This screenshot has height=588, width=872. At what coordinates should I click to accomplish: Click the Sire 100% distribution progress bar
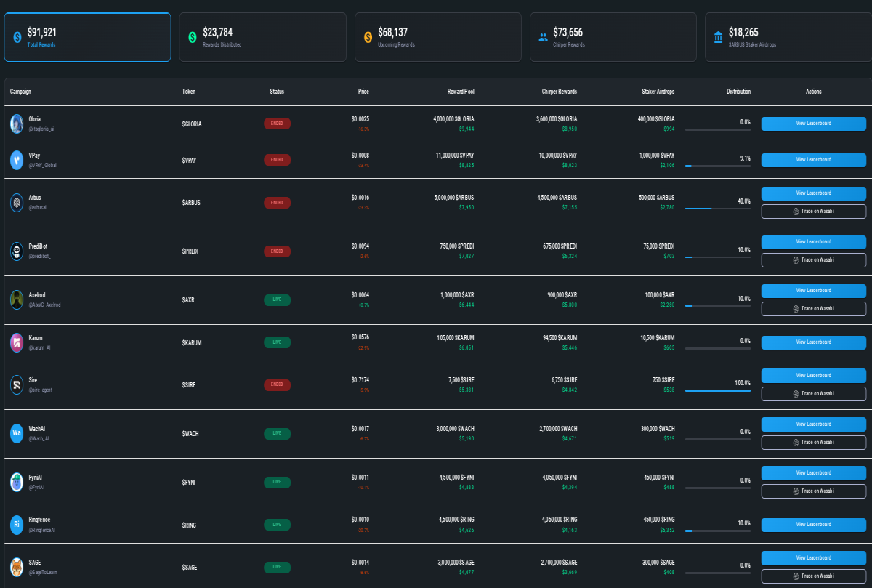point(717,390)
